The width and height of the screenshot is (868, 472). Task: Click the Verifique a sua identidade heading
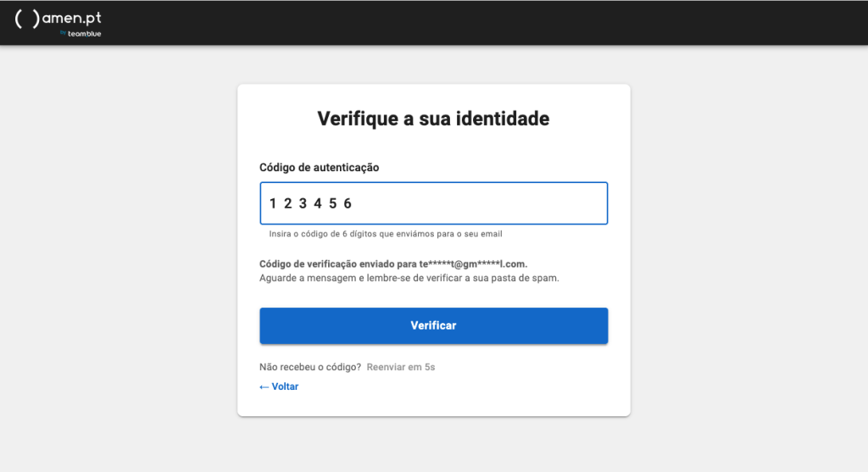[x=433, y=119]
